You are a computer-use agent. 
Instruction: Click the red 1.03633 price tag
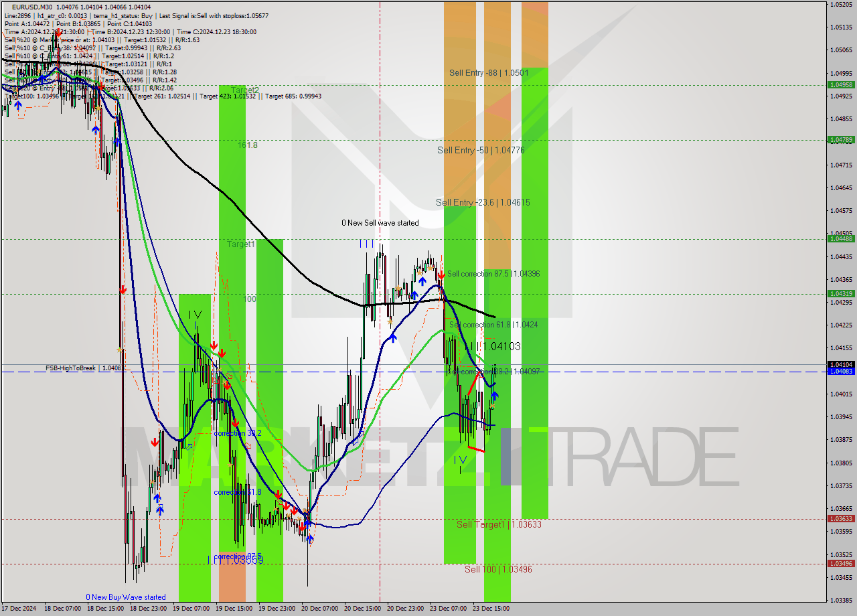841,518
